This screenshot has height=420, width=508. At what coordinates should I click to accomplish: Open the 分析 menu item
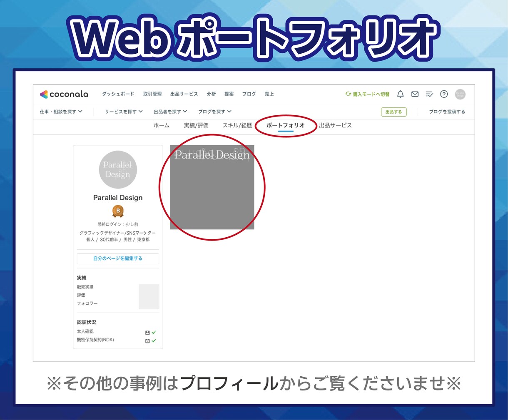(212, 94)
